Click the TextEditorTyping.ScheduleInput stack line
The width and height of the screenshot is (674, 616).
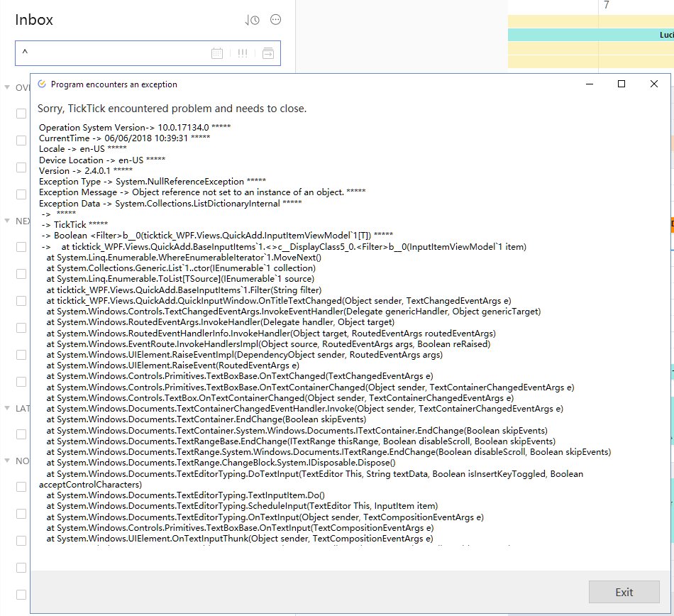click(x=243, y=505)
